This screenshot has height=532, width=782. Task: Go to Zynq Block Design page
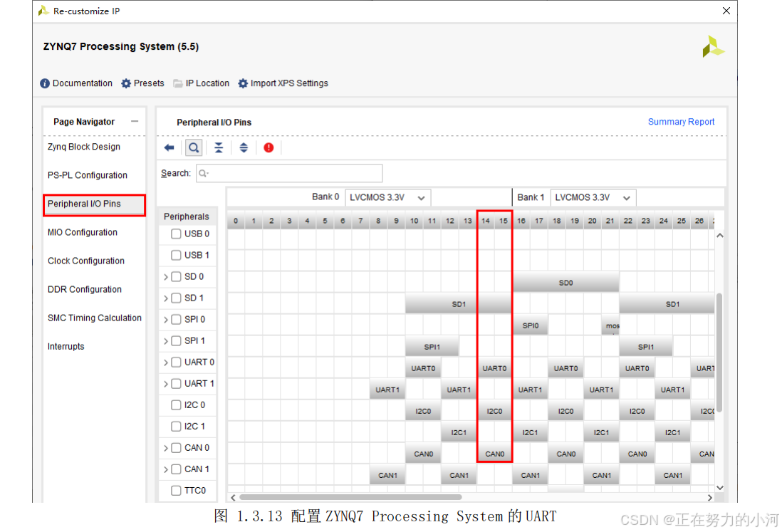(x=84, y=147)
